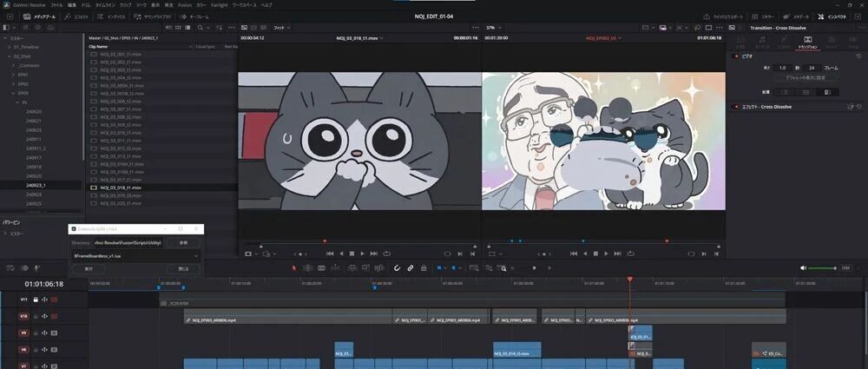Disable video track V11
The width and height of the screenshot is (868, 369).
54,300
